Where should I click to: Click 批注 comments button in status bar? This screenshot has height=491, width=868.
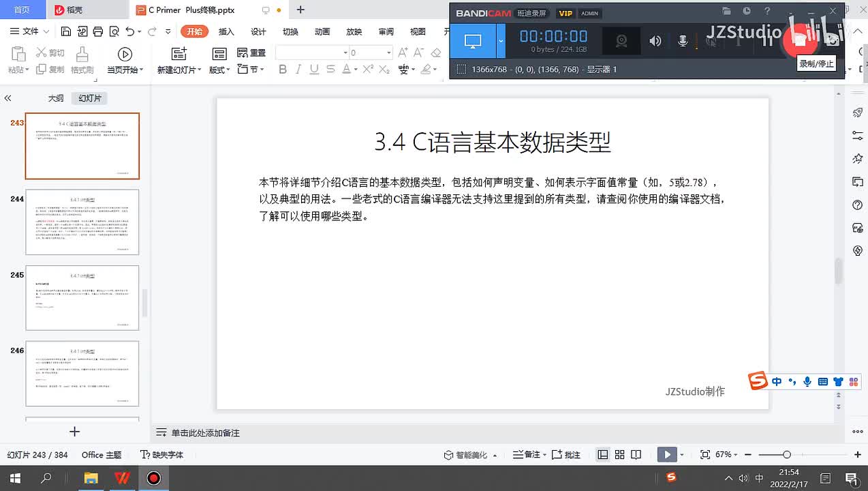pos(565,455)
